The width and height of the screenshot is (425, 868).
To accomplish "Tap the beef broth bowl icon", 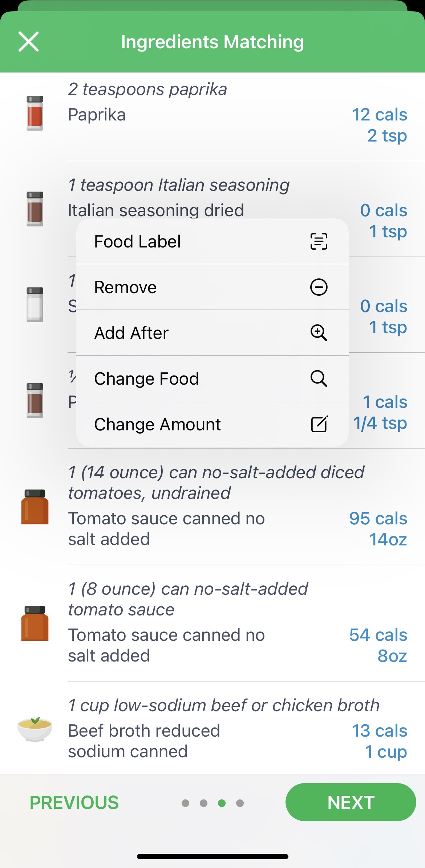I will (35, 729).
